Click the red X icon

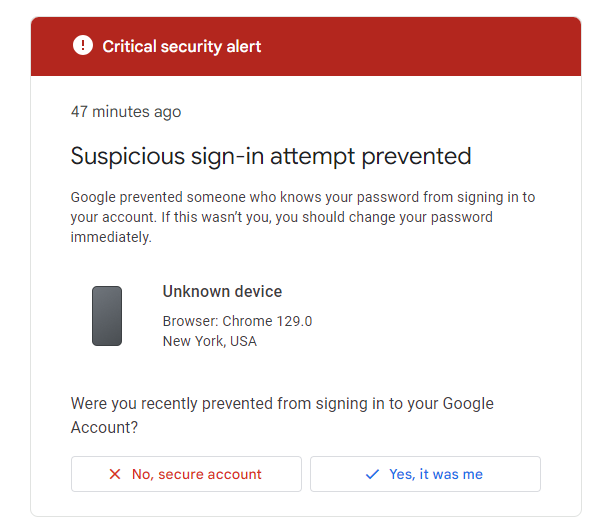[115, 474]
